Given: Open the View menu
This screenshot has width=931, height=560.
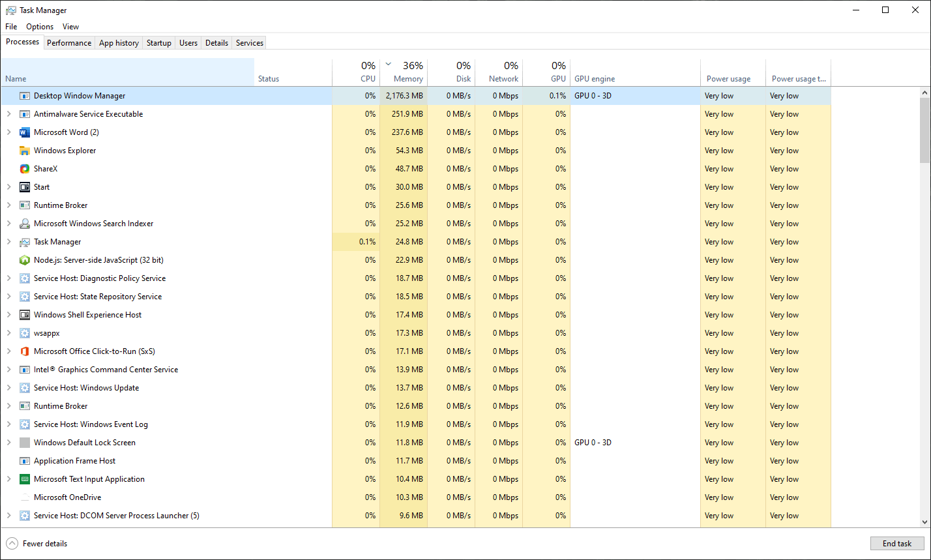Looking at the screenshot, I should click(70, 27).
